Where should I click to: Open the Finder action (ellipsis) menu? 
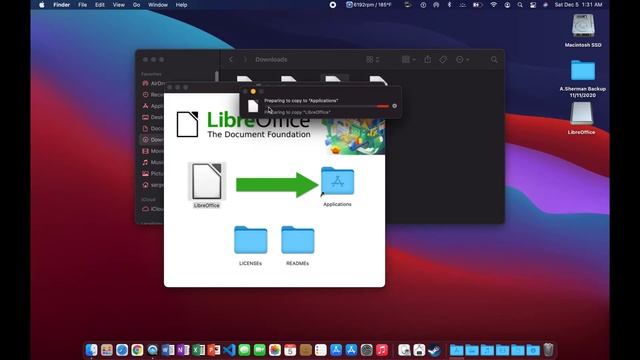click(x=462, y=60)
